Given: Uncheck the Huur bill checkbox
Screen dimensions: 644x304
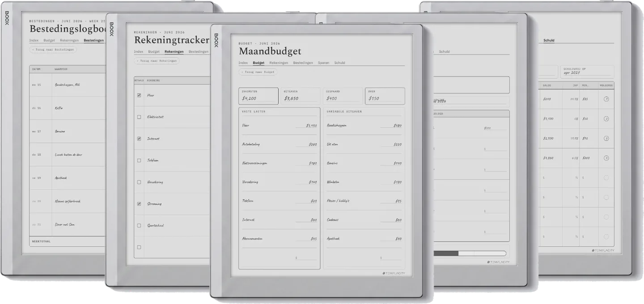Looking at the screenshot, I should click(x=139, y=95).
